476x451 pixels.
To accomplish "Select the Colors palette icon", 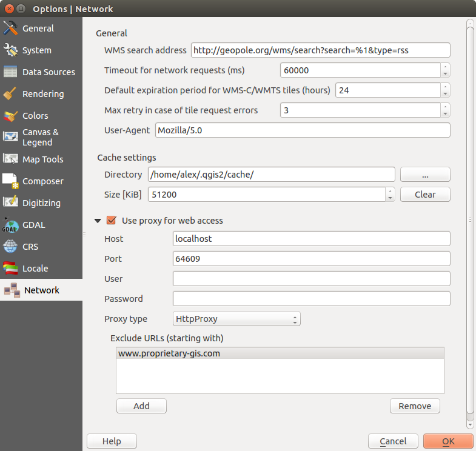I will click(10, 116).
